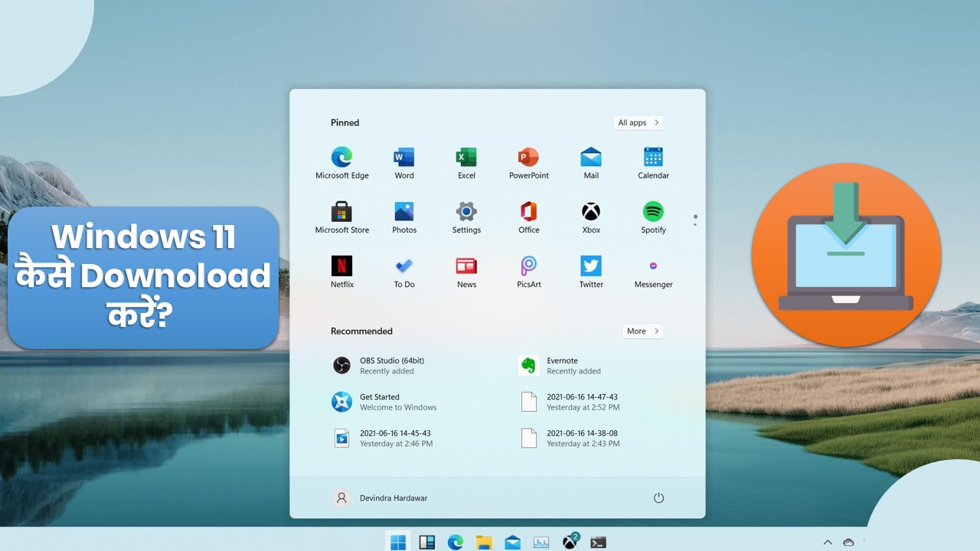Launch the Office app
Image resolution: width=980 pixels, height=551 pixels.
click(528, 218)
